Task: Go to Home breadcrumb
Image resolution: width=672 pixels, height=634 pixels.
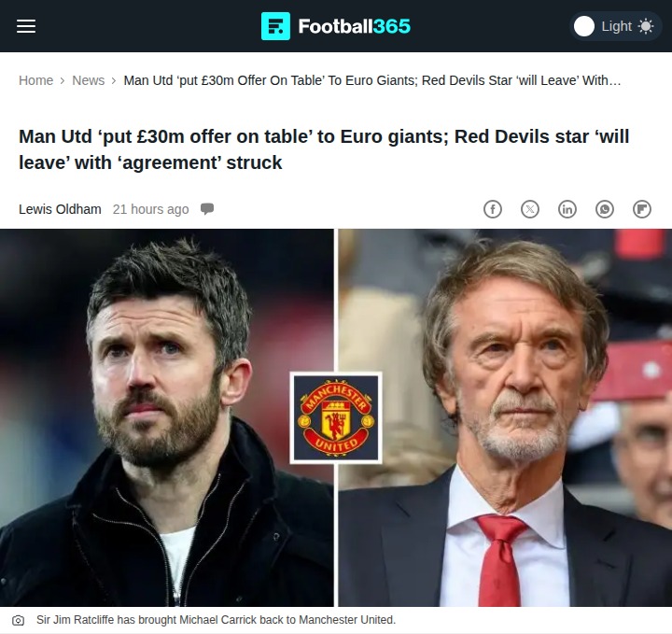Action: coord(36,80)
